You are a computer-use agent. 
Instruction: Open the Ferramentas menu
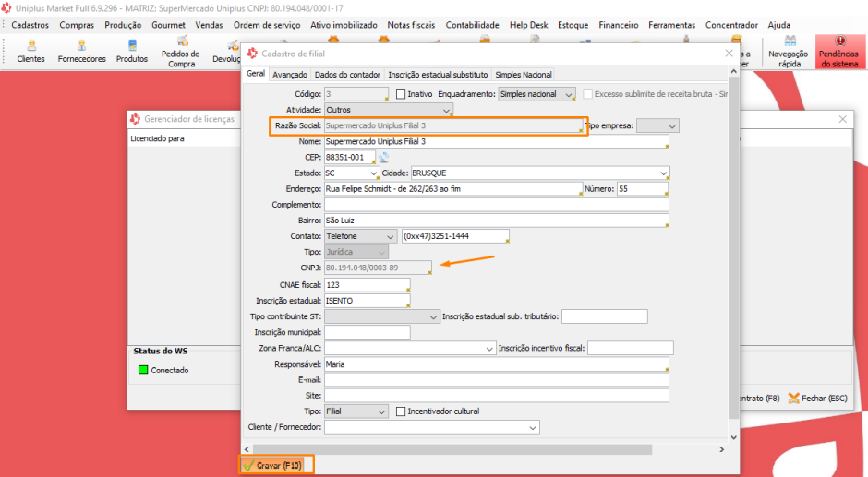pos(671,25)
